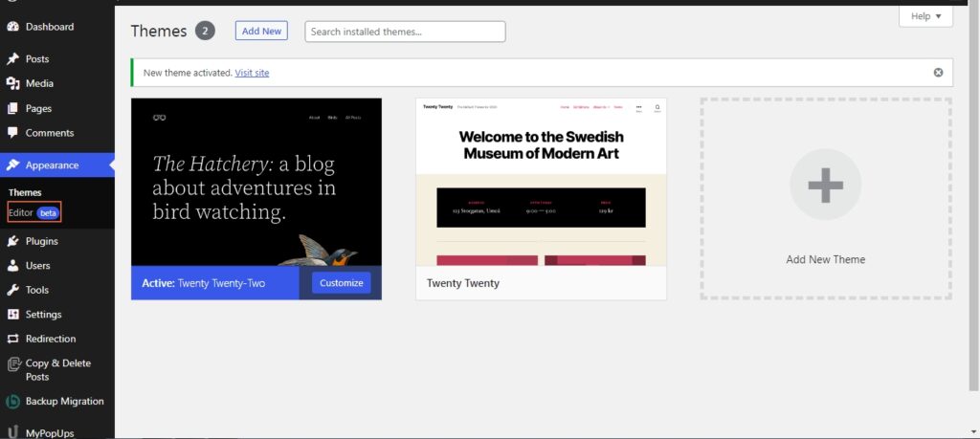
Task: Click the Users person icon
Action: coord(12,265)
